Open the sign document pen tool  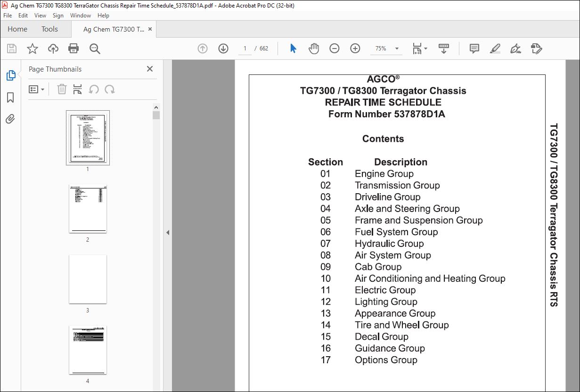coord(516,49)
